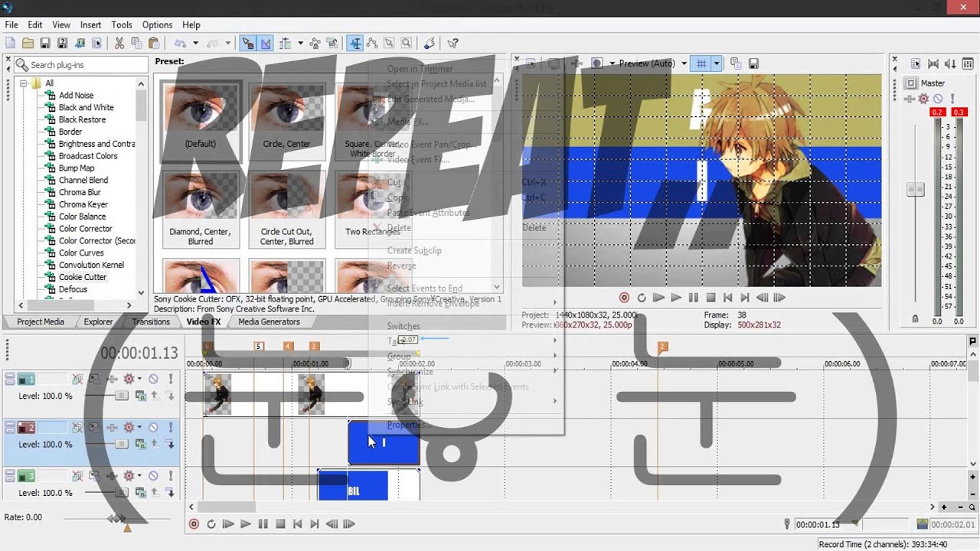The height and width of the screenshot is (551, 980).
Task: Switch to the Media Generators tab
Action: point(269,322)
